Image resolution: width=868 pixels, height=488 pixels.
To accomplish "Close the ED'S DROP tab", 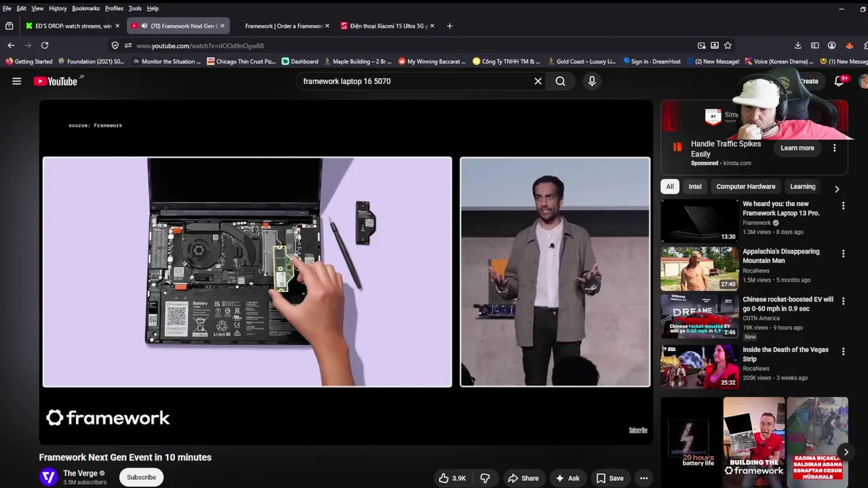I will click(117, 26).
